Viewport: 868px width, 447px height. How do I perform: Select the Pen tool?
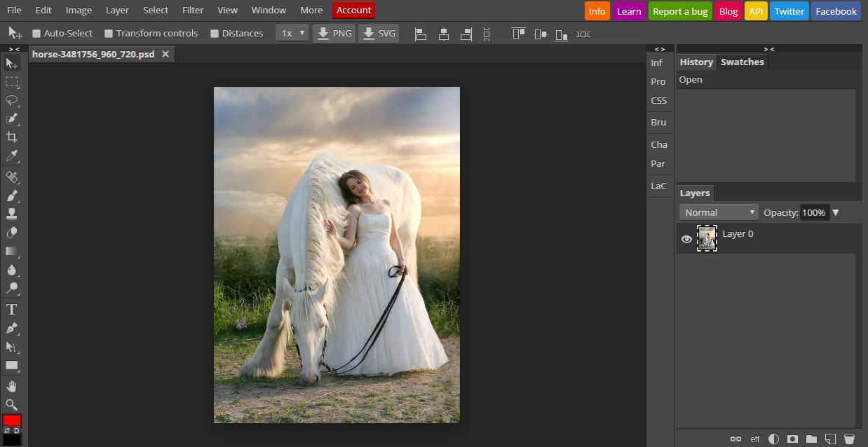coord(12,328)
